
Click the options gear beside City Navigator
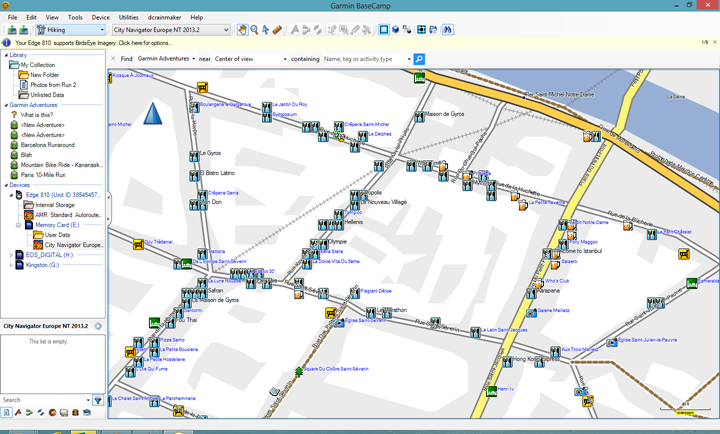(x=98, y=326)
